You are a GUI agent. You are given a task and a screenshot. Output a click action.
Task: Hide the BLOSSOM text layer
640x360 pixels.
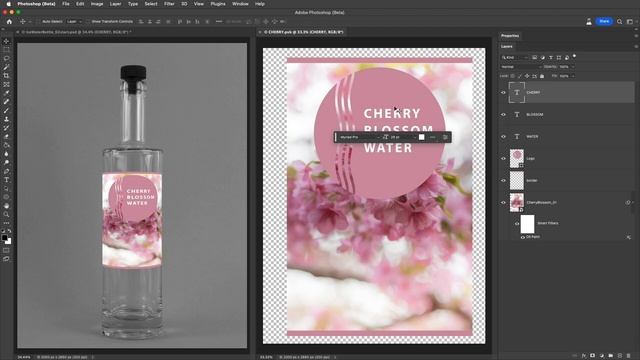click(x=503, y=115)
